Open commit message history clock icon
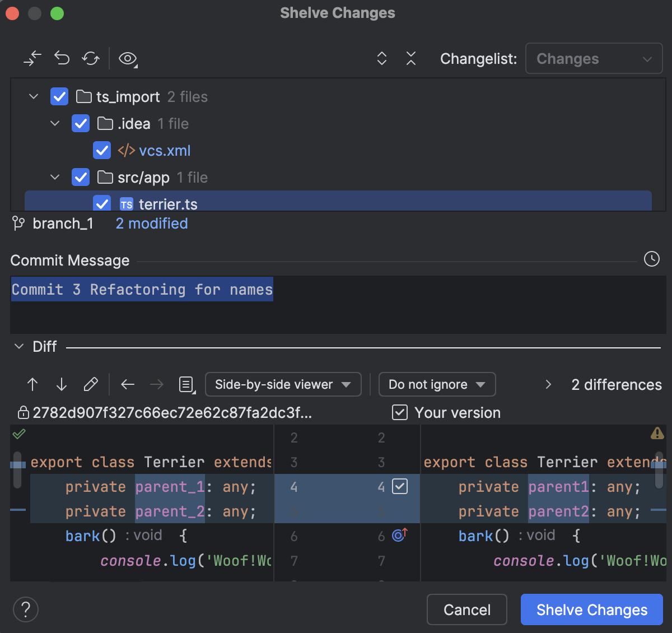The width and height of the screenshot is (672, 633). point(651,259)
